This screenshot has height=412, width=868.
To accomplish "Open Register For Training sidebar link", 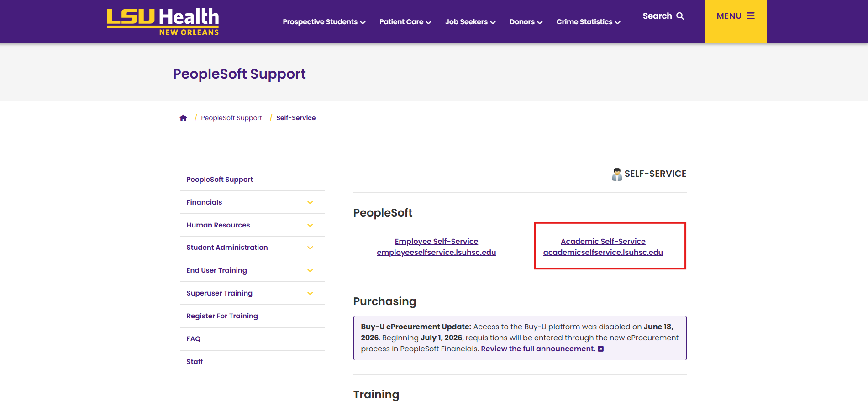I will click(222, 316).
